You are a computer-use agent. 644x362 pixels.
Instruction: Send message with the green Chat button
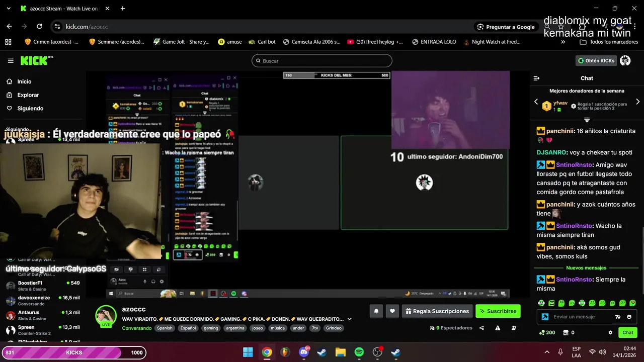628,332
